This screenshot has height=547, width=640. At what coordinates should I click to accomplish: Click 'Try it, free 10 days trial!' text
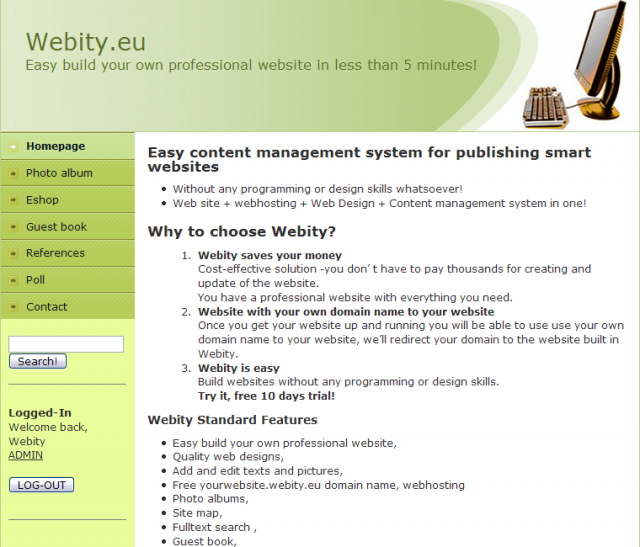266,396
